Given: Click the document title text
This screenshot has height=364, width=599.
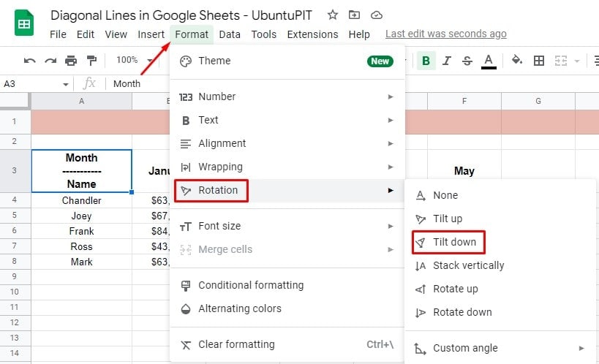Looking at the screenshot, I should pyautogui.click(x=181, y=15).
